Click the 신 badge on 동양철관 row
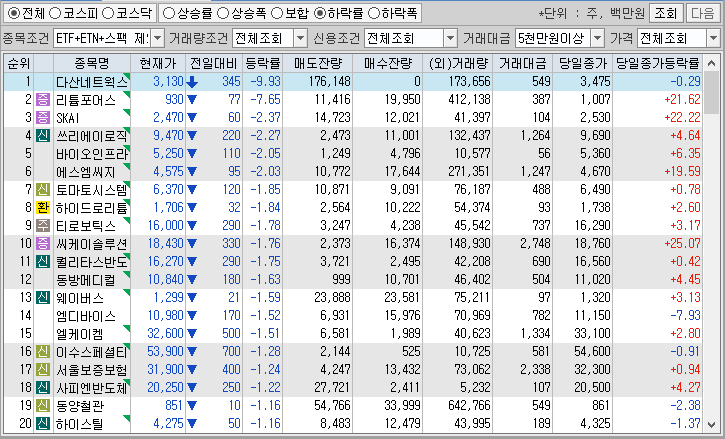Image resolution: width=725 pixels, height=439 pixels. [43, 406]
